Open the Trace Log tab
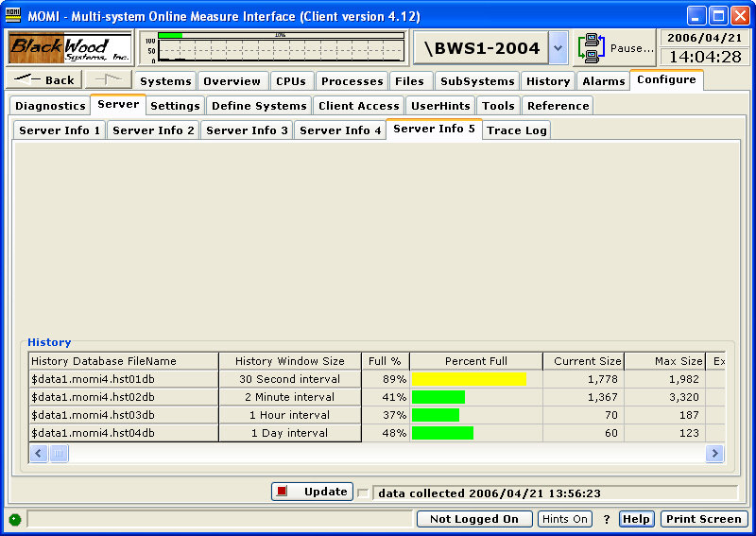756x536 pixels. (516, 130)
